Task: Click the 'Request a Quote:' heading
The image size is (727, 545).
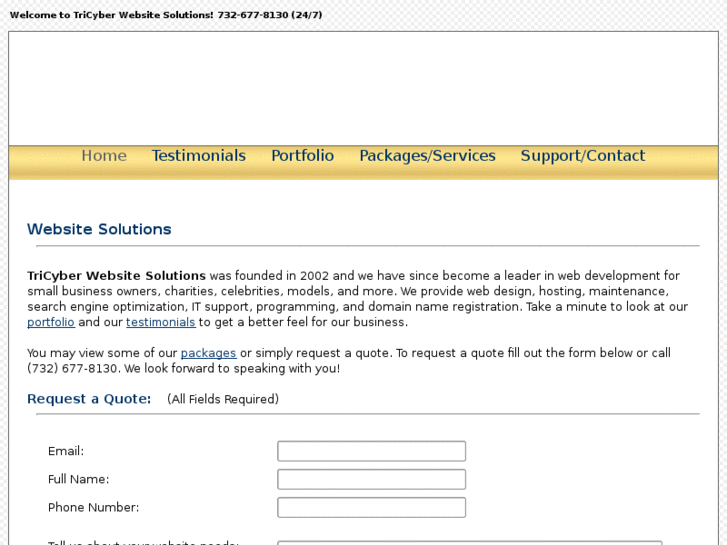Action: click(x=89, y=399)
